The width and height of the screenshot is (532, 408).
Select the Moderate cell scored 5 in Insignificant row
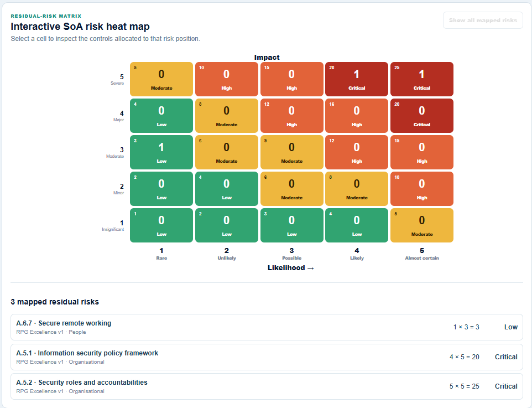pyautogui.click(x=422, y=225)
